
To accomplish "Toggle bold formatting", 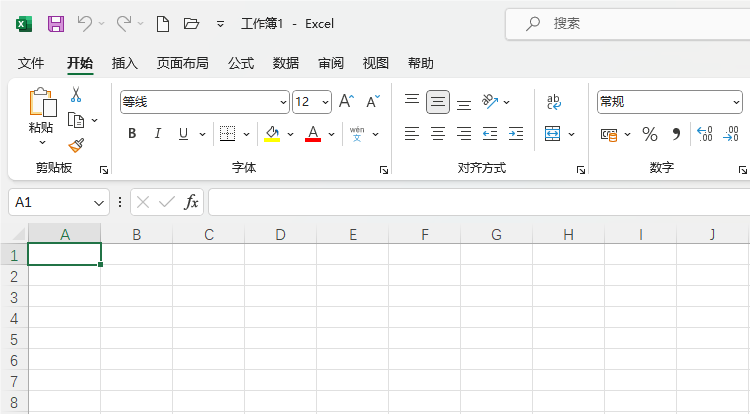I will (132, 134).
